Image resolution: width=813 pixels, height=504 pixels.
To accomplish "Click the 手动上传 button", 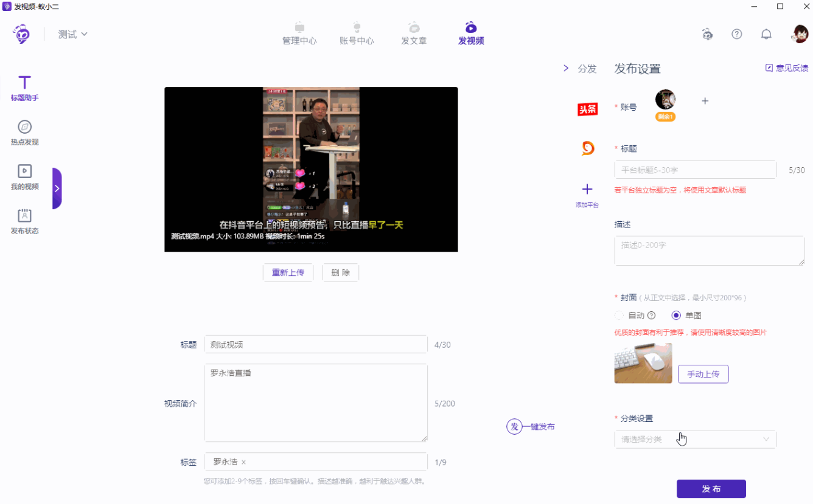I will click(703, 375).
